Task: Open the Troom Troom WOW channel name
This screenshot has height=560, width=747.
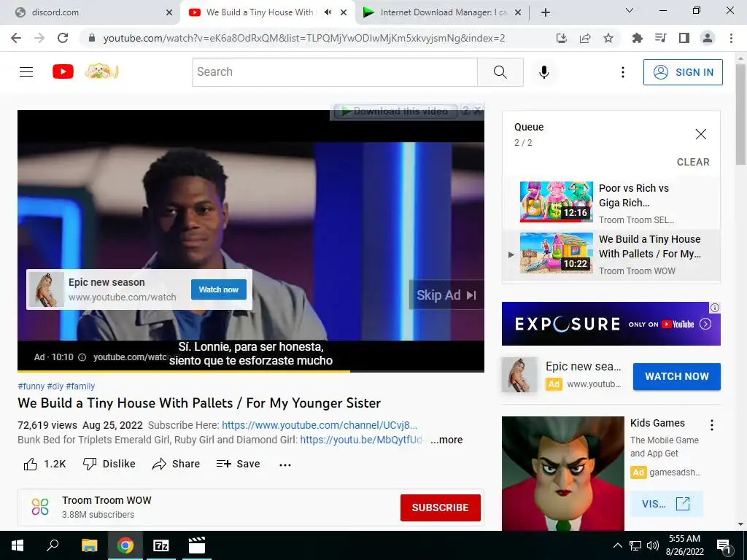Action: tap(107, 500)
